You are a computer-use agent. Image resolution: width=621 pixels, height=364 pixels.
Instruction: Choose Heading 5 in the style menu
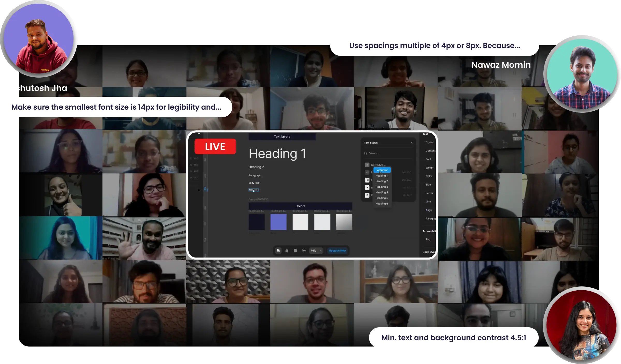point(382,198)
